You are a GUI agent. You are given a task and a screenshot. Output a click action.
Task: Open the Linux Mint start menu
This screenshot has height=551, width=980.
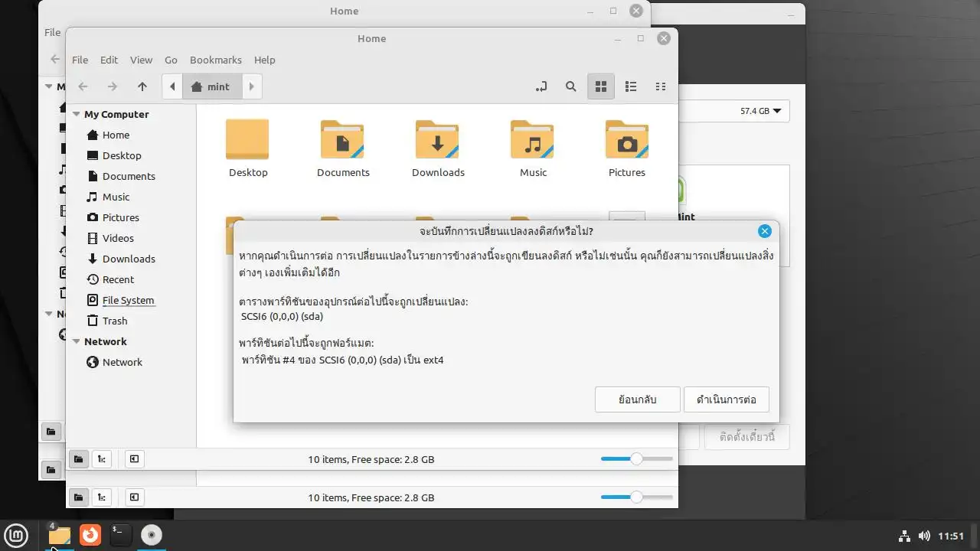[17, 535]
